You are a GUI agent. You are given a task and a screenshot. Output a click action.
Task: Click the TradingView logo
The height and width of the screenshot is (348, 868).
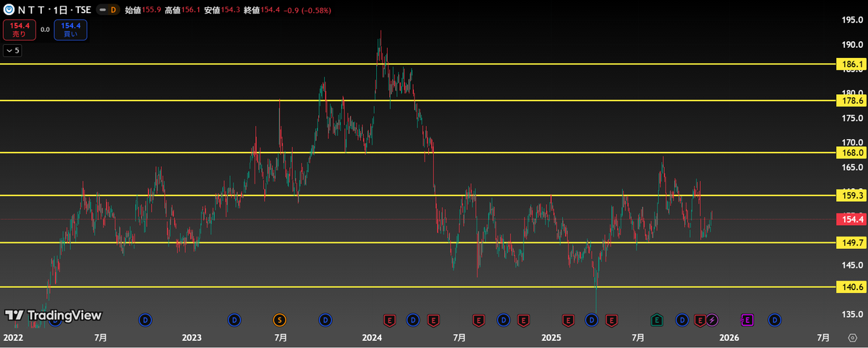coord(54,315)
